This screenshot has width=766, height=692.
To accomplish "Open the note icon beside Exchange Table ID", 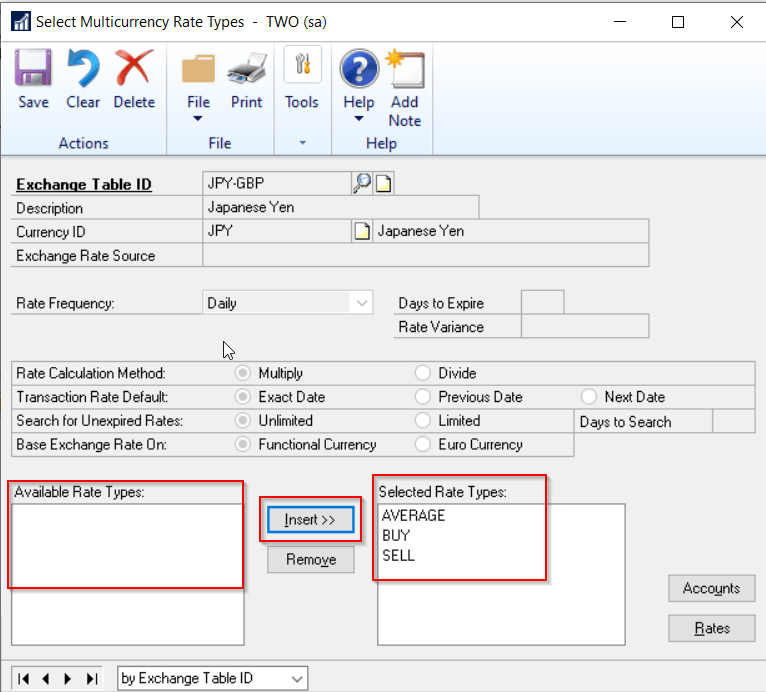I will 384,183.
